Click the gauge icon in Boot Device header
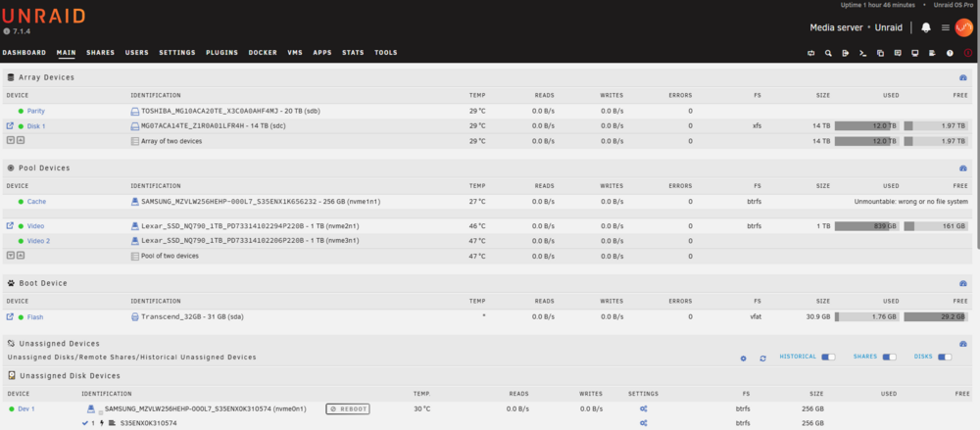 963,283
